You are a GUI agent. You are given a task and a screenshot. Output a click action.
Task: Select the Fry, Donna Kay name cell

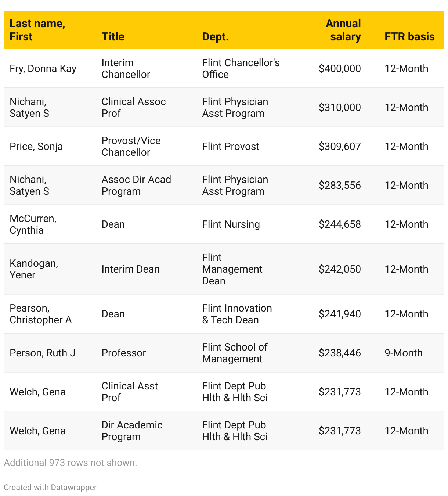pyautogui.click(x=43, y=69)
